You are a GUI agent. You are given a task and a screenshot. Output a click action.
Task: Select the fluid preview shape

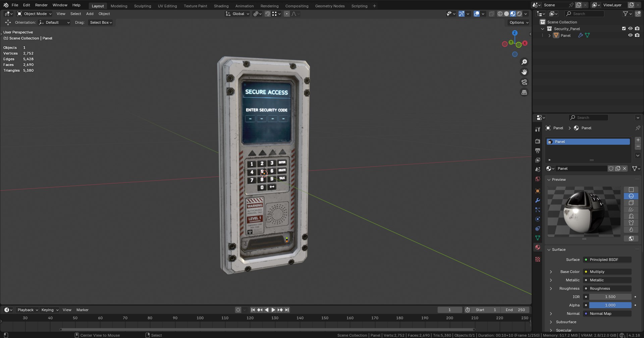click(x=631, y=229)
